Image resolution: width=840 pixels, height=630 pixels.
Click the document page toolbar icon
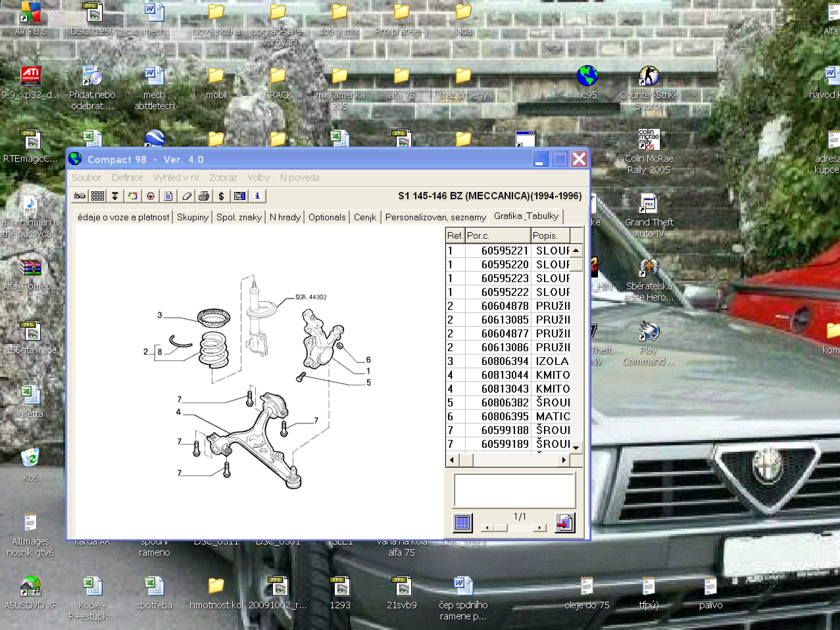click(x=169, y=196)
